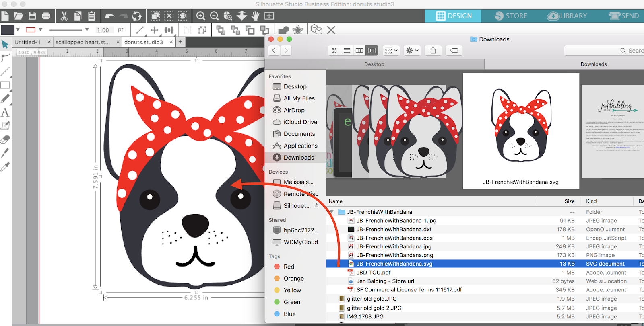644x326 pixels.
Task: Select JBD_TOU.pdf file row
Action: [485, 273]
